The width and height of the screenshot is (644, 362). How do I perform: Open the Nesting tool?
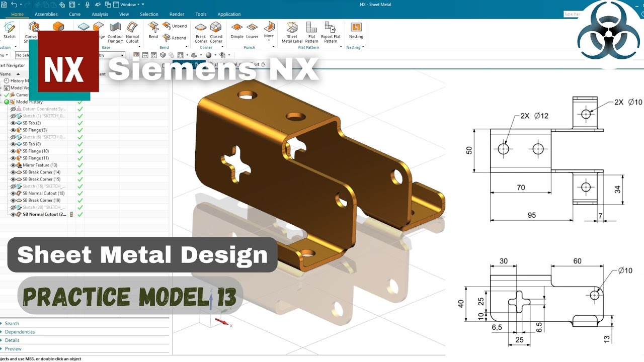(356, 30)
